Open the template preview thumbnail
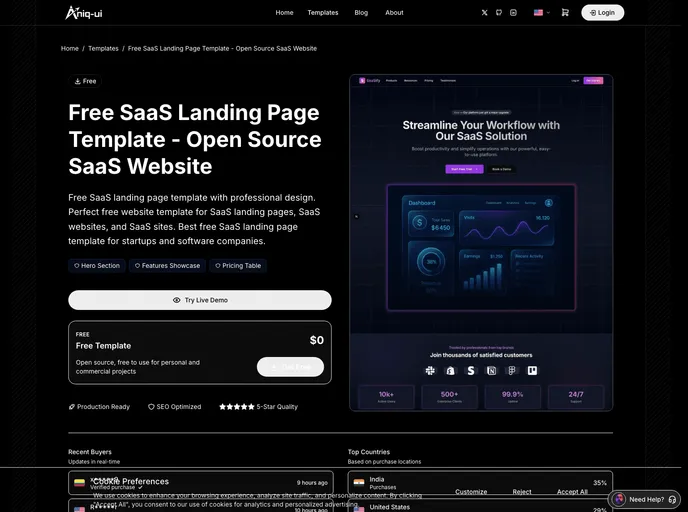 pyautogui.click(x=481, y=243)
